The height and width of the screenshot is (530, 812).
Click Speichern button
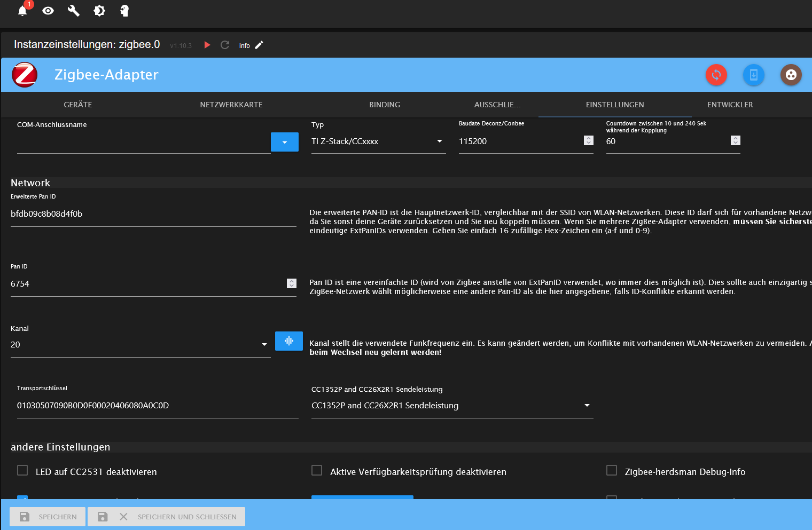(48, 517)
